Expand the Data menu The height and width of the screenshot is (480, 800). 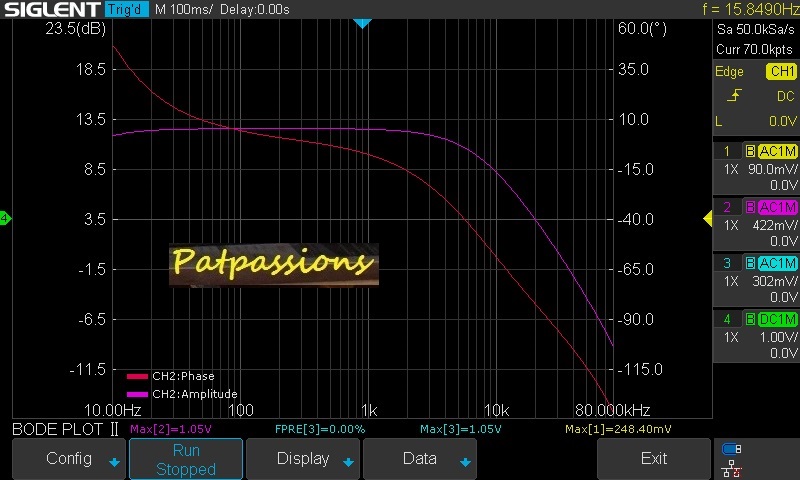420,459
